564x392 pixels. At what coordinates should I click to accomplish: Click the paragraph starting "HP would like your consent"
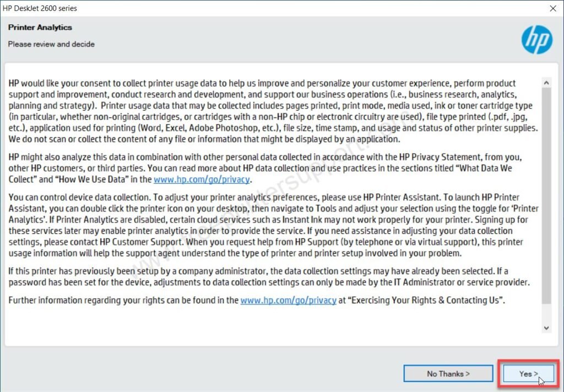pyautogui.click(x=273, y=111)
